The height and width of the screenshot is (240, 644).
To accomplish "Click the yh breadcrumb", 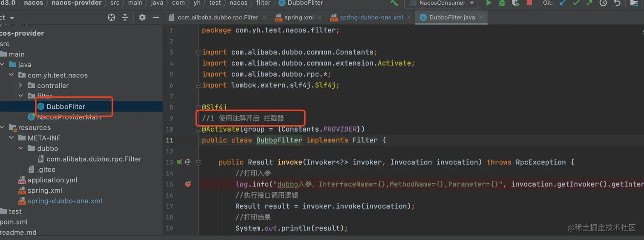I will 197,3.
